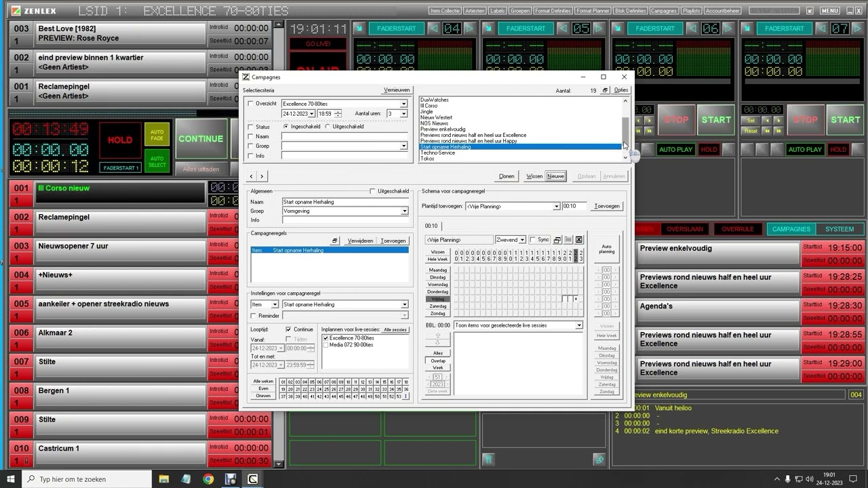Check the Uitgeschakeld checkbox under Algemeen
868x488 pixels.
[x=372, y=191]
